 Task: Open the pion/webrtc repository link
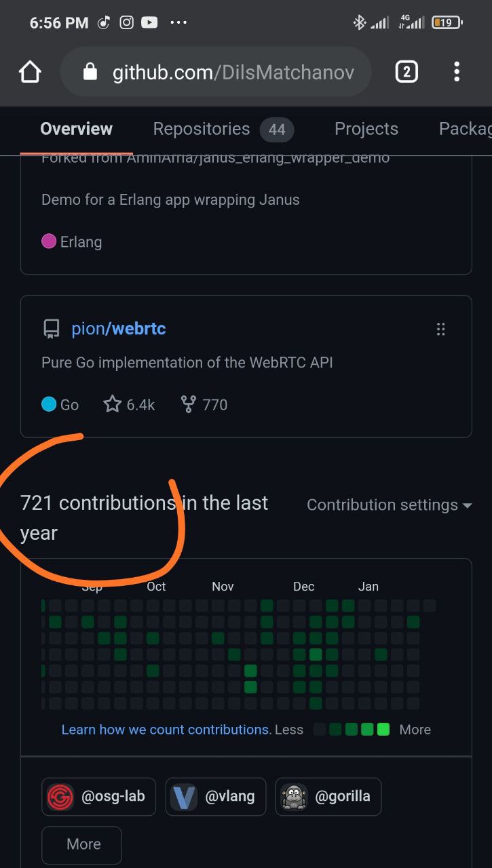[119, 329]
